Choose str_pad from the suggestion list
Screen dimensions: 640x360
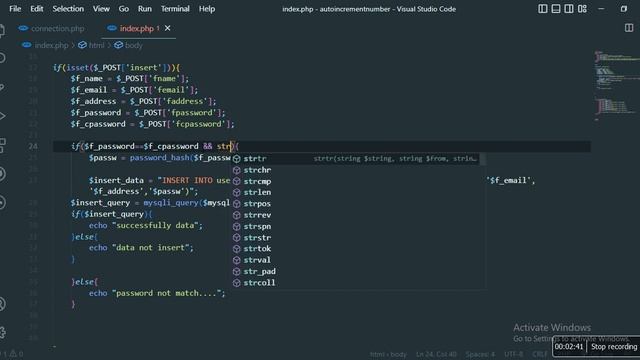[x=355, y=271]
